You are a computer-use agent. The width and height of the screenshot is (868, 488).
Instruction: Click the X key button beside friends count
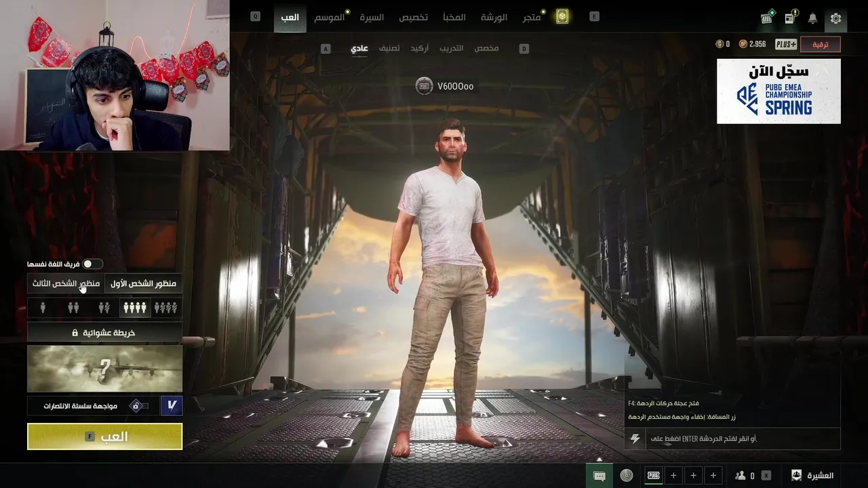click(766, 476)
